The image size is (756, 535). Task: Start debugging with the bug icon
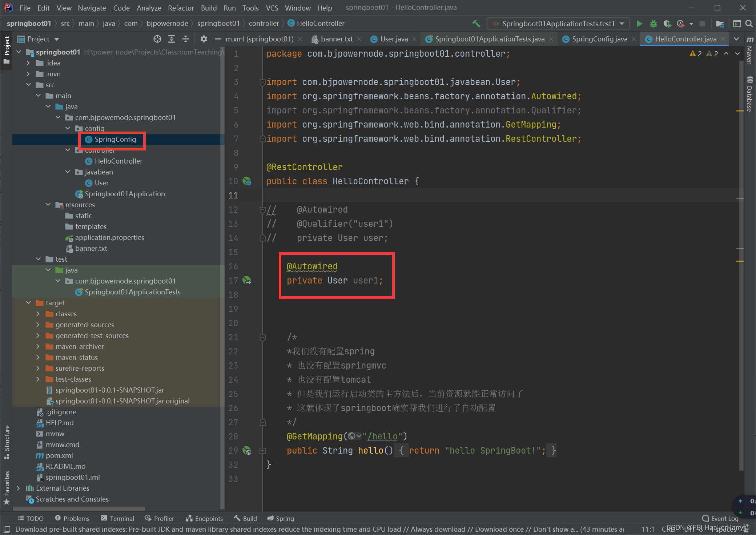[x=653, y=24]
